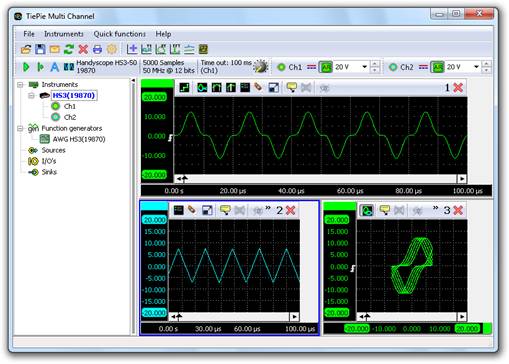
Task: Select HS3(19870) in the tree
Action: (74, 96)
